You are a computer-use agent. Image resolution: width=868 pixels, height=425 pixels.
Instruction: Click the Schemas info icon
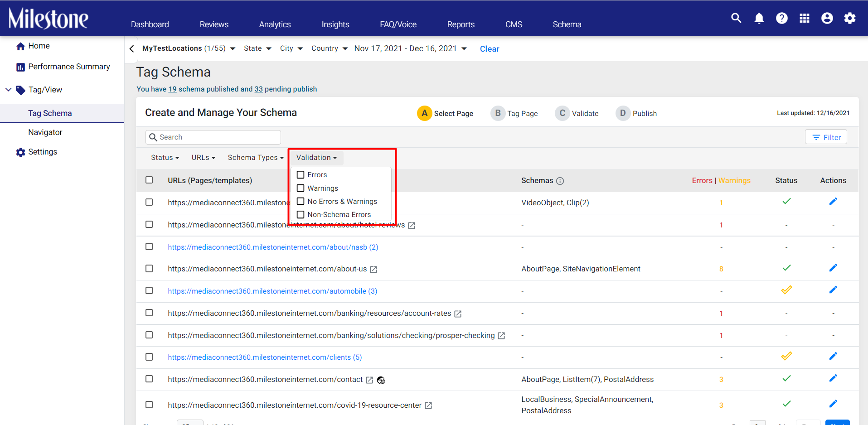coord(560,181)
